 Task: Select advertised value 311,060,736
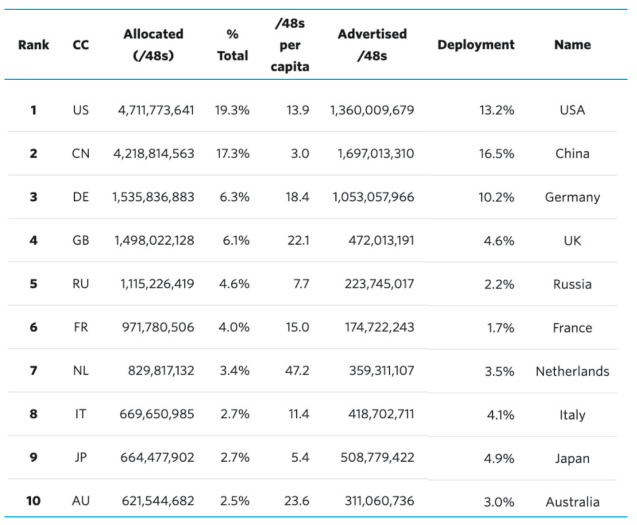(x=379, y=501)
